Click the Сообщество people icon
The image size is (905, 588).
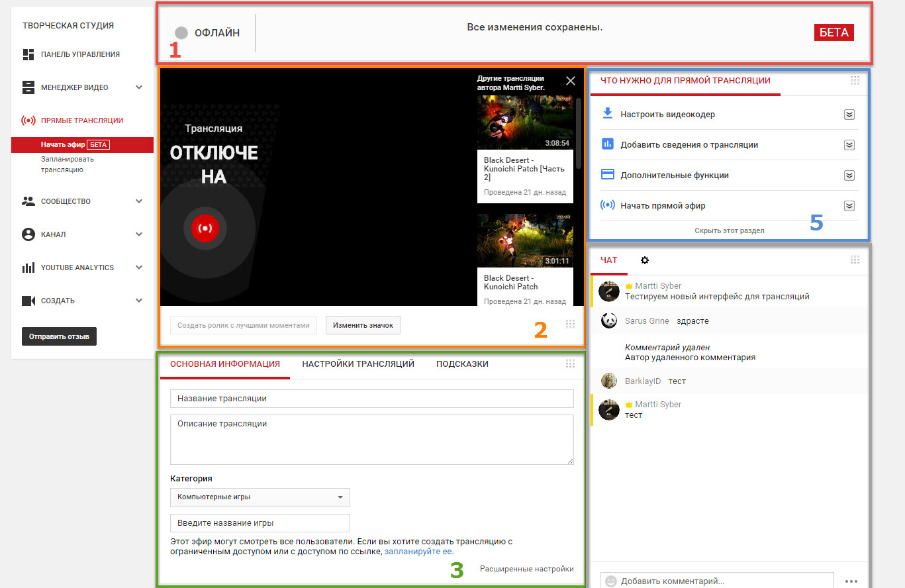click(x=28, y=201)
